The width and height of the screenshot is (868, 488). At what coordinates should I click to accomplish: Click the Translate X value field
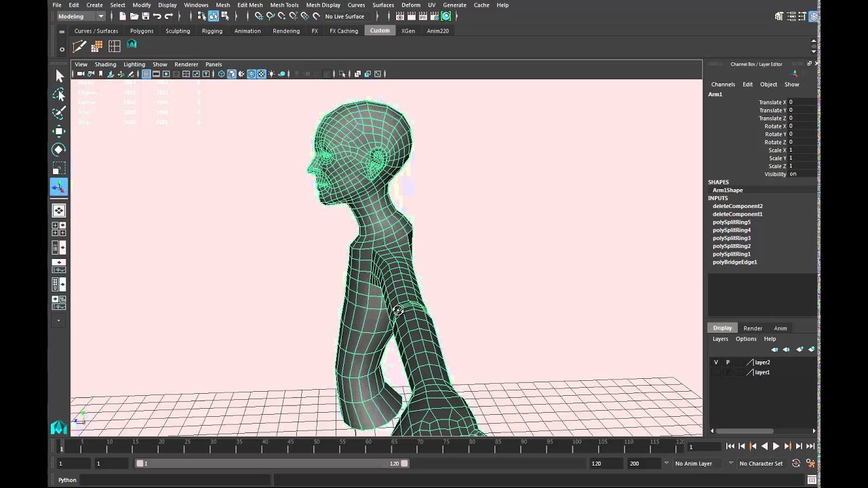click(x=802, y=102)
